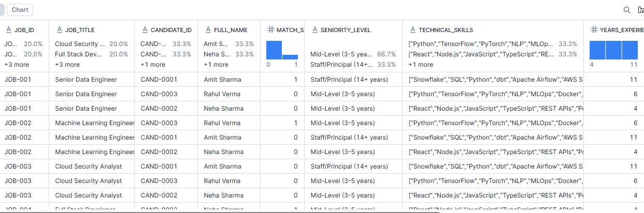The height and width of the screenshot is (213, 644).
Task: Select the first Amit Sharma name cell
Action: tap(222, 80)
